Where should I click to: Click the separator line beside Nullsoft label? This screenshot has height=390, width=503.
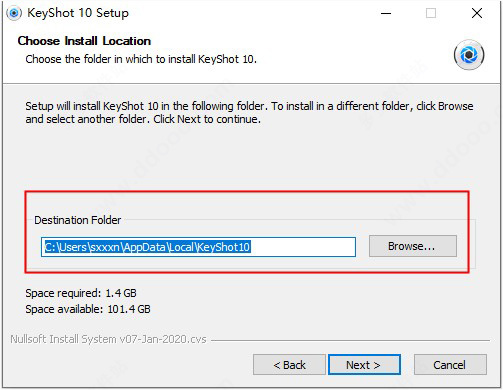click(x=350, y=340)
